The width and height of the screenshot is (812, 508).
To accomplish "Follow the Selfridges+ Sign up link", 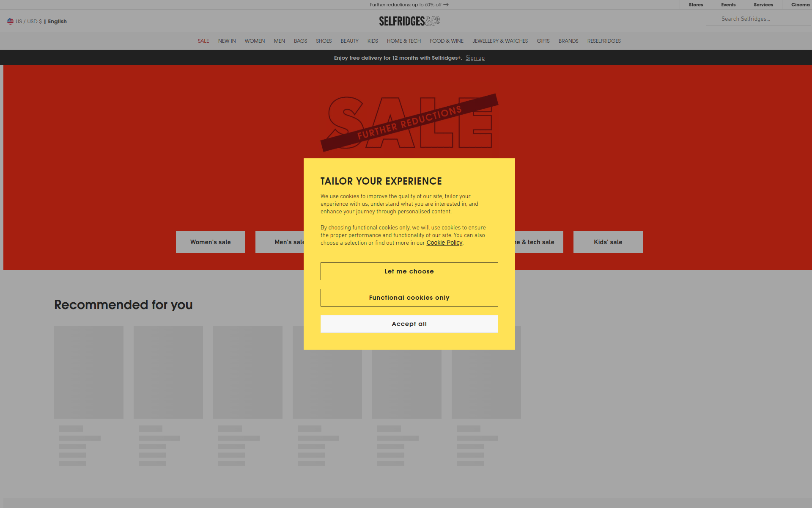I will [x=475, y=58].
